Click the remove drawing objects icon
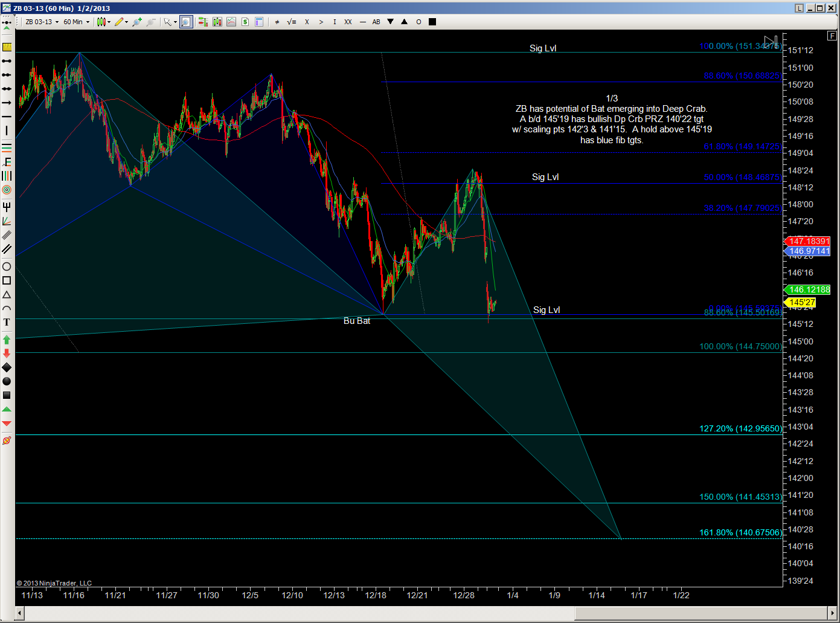Image resolution: width=840 pixels, height=623 pixels. pos(7,441)
